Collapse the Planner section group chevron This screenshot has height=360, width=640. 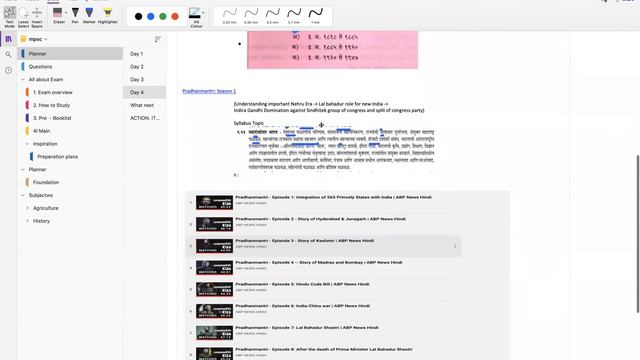[x=23, y=169]
